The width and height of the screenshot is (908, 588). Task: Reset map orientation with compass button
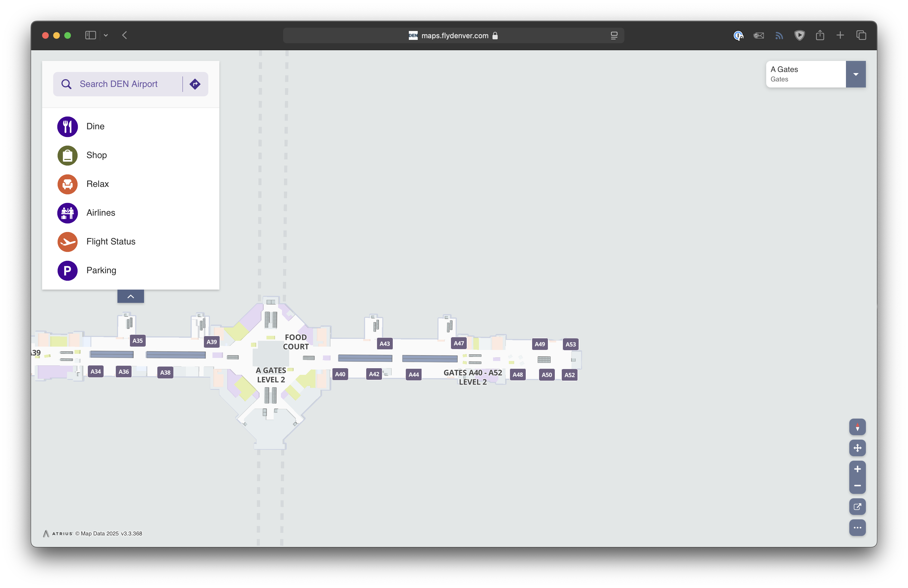coord(857,427)
